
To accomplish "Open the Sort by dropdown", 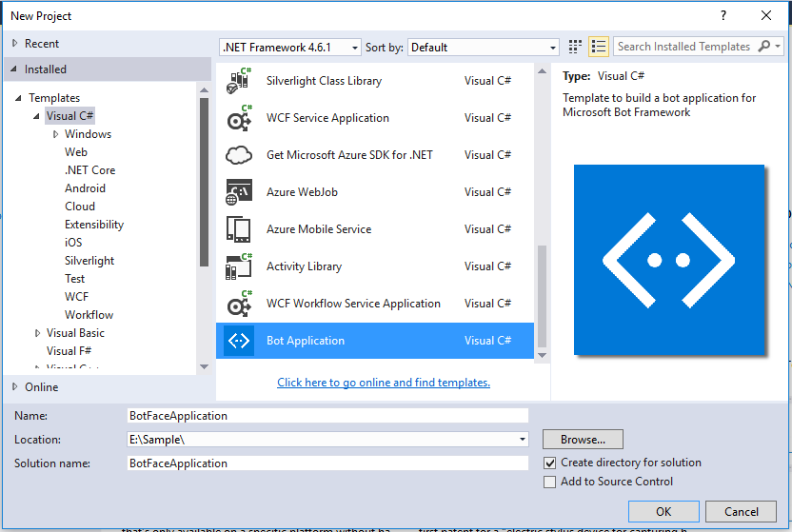I will pyautogui.click(x=484, y=48).
